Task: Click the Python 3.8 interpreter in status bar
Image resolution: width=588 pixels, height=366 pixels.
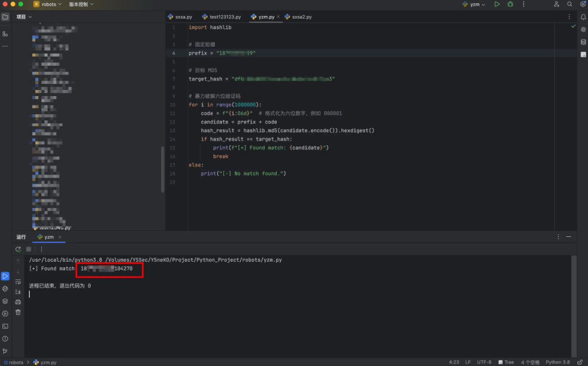Action: tap(558, 362)
